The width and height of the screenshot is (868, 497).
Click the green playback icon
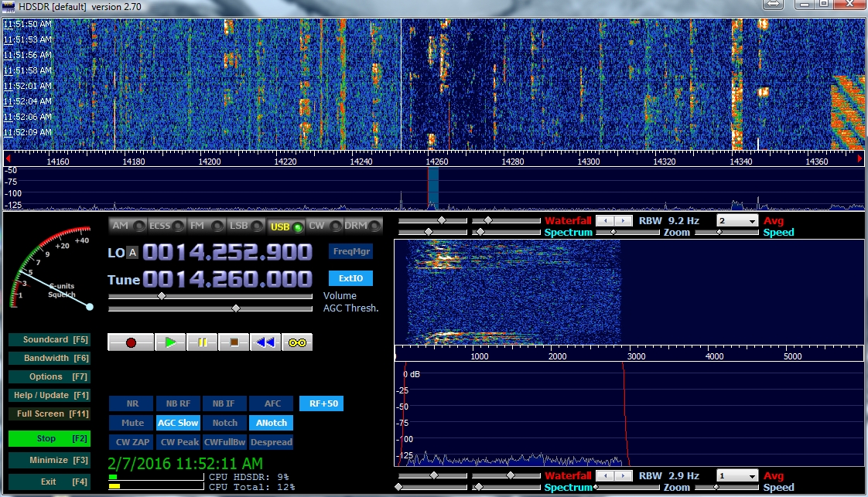coord(169,341)
